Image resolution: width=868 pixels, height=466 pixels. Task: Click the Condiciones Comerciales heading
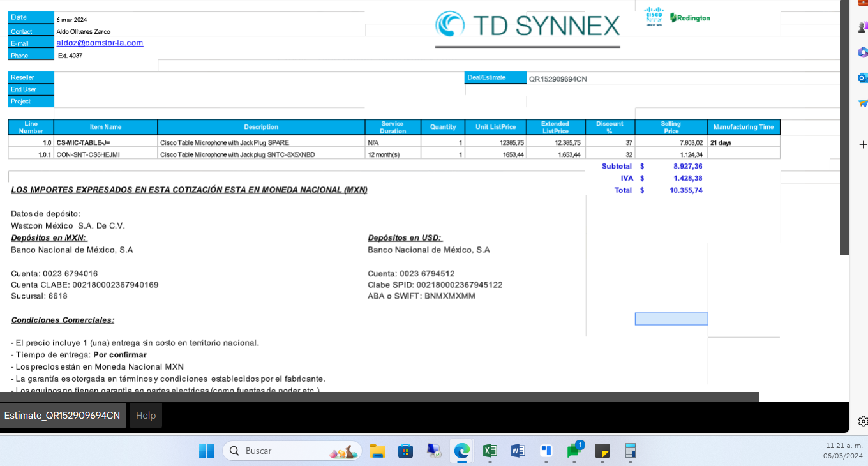coord(63,320)
